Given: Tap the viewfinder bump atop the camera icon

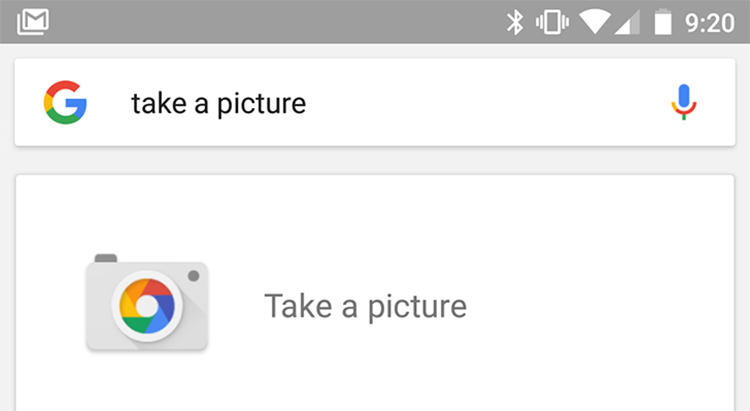Looking at the screenshot, I should (106, 258).
